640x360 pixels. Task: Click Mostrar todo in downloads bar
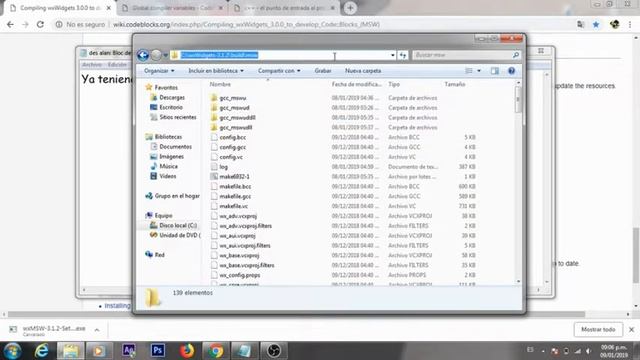point(598,329)
